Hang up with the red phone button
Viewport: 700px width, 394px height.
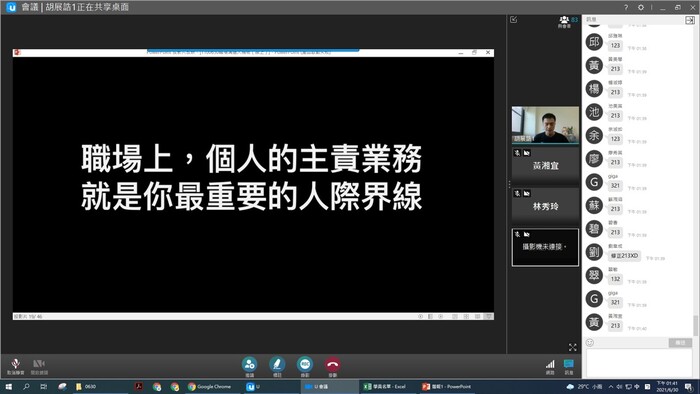tap(333, 364)
